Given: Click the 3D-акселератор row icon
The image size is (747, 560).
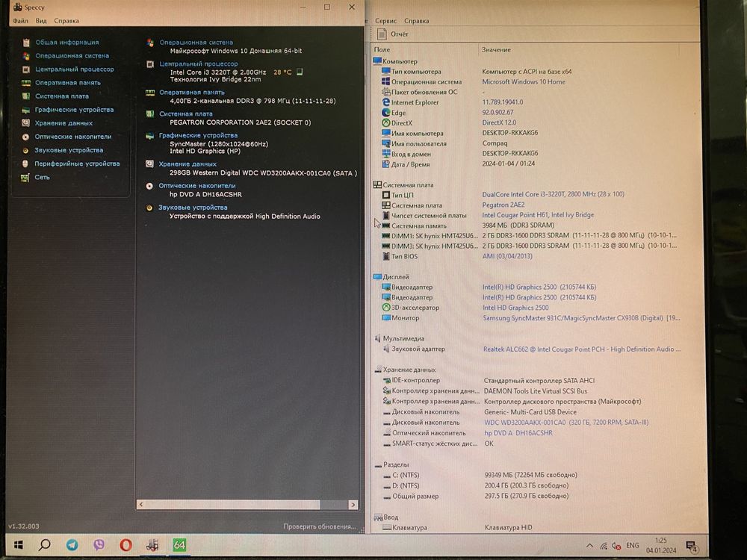Looking at the screenshot, I should point(386,308).
